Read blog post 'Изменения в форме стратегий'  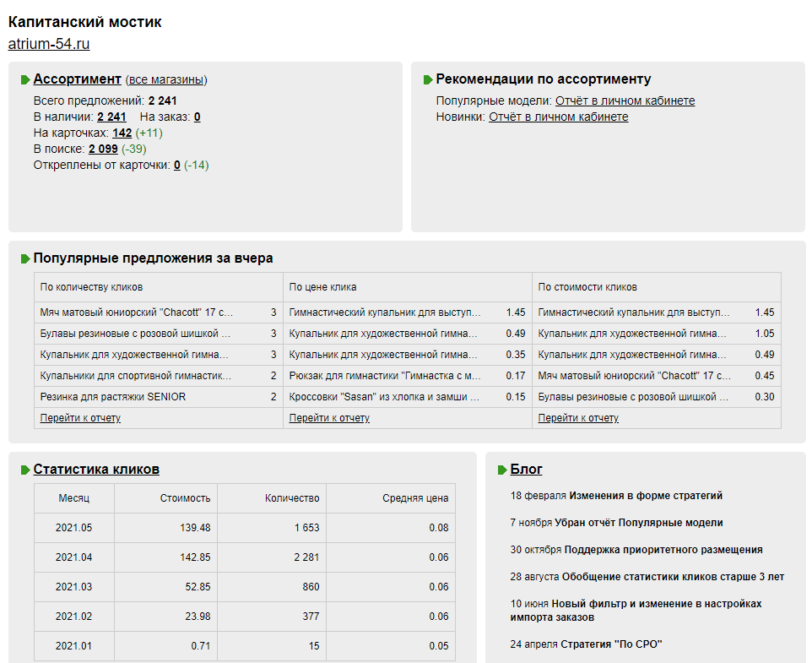pyautogui.click(x=646, y=496)
